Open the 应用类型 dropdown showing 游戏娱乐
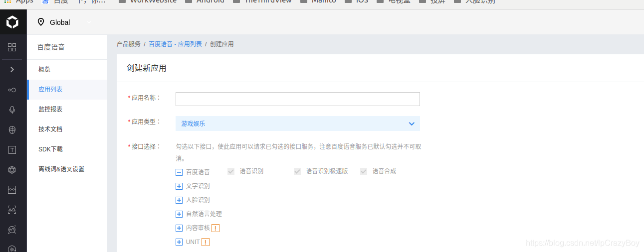Screen dimensions: 644x252 (x=298, y=124)
